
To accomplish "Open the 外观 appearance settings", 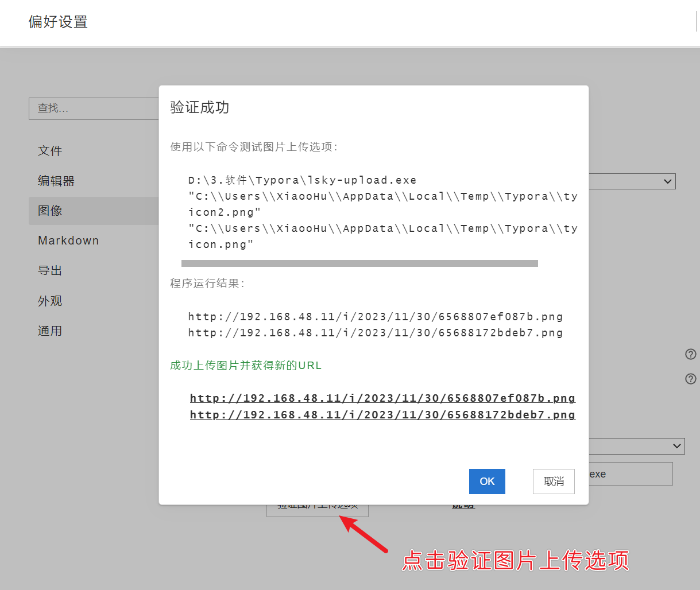I will click(x=50, y=301).
